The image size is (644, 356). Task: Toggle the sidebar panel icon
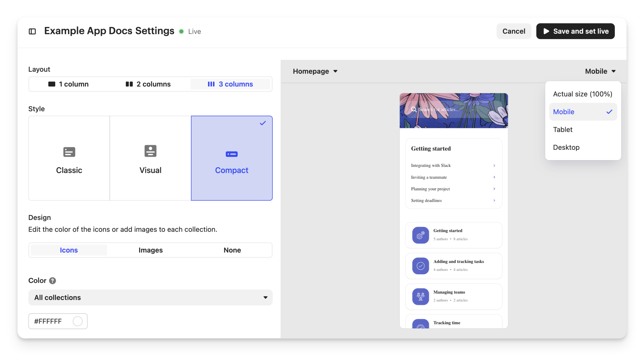tap(32, 31)
